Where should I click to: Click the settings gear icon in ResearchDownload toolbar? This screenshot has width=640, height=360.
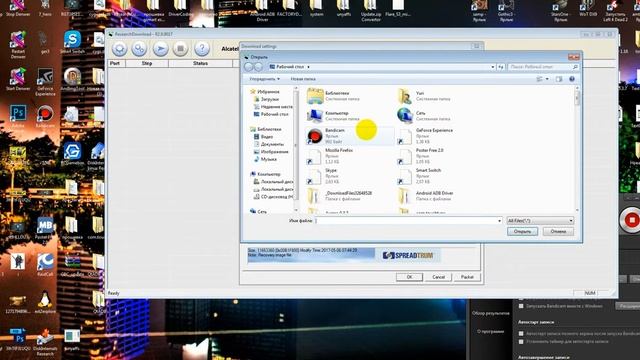(120, 49)
